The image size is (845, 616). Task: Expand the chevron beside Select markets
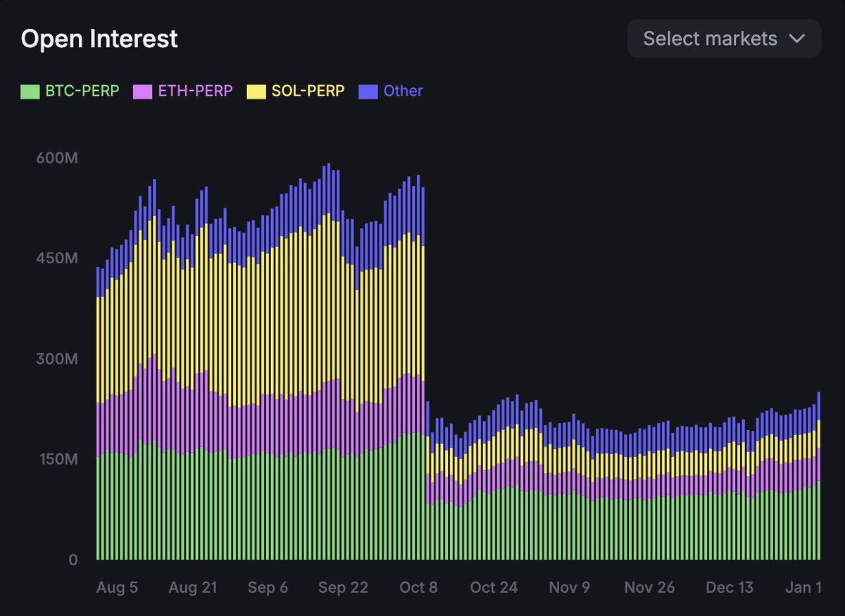[796, 39]
